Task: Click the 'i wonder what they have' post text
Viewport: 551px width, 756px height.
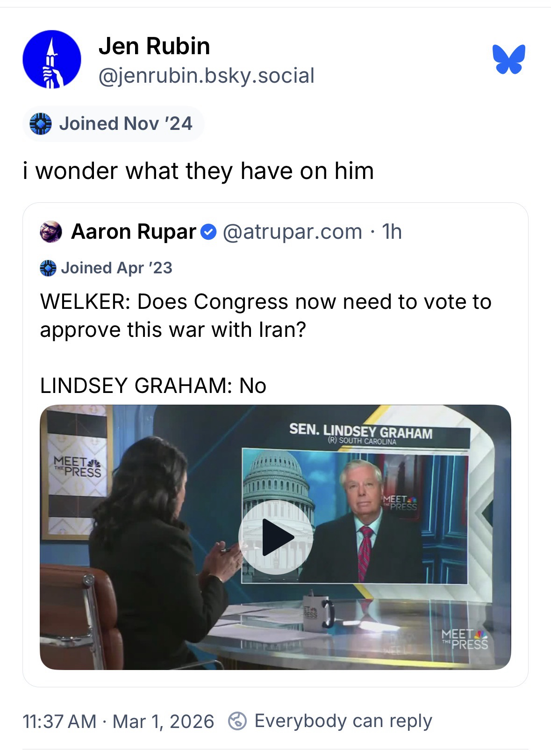Action: coord(199,171)
